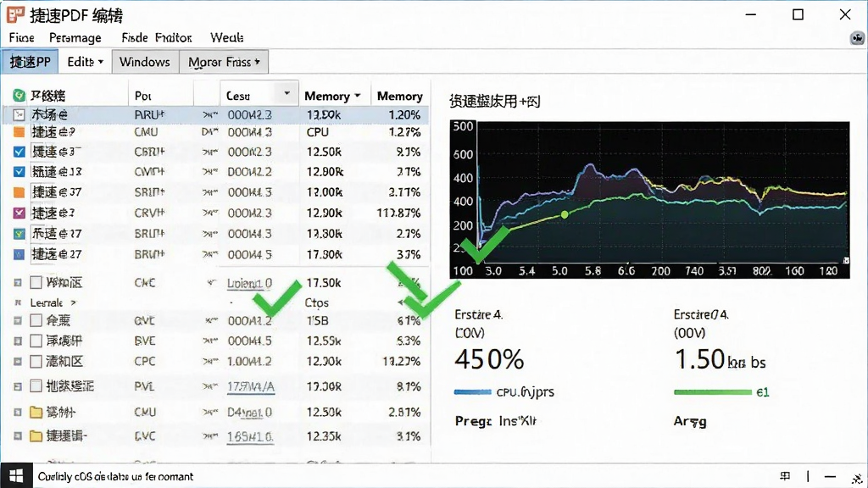Image resolution: width=868 pixels, height=488 pixels.
Task: Click the blue CPU legend bar
Action: pyautogui.click(x=473, y=392)
